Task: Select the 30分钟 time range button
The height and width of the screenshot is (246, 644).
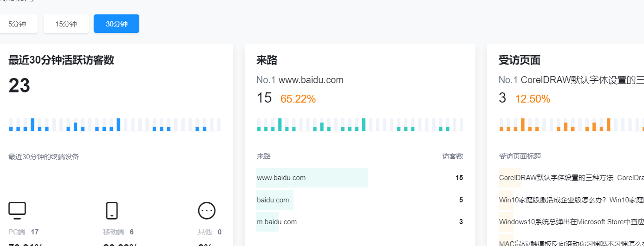Action: pos(117,24)
